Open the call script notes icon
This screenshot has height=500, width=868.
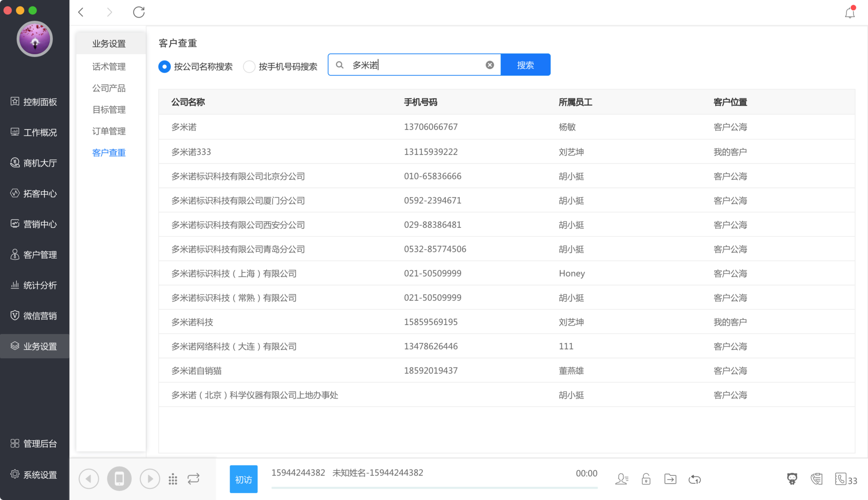point(816,479)
